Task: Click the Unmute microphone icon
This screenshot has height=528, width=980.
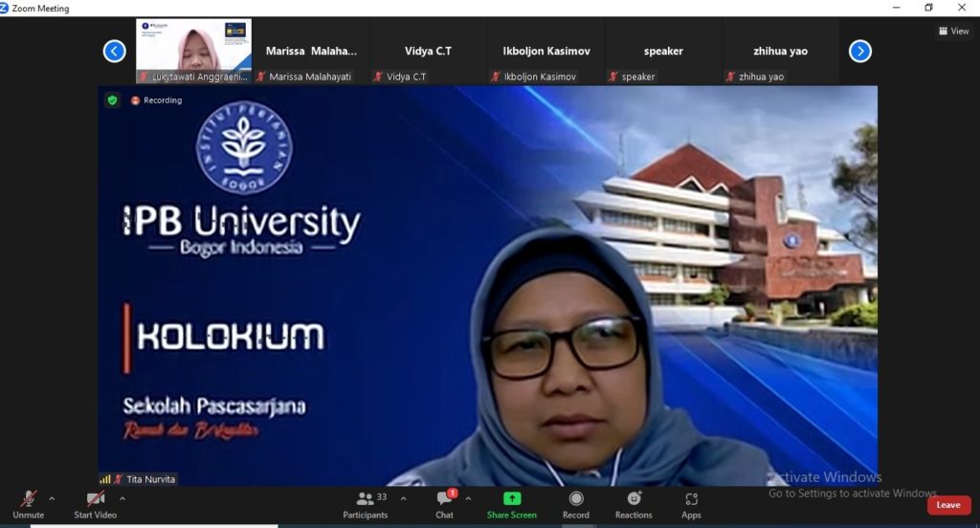Action: coord(28,498)
